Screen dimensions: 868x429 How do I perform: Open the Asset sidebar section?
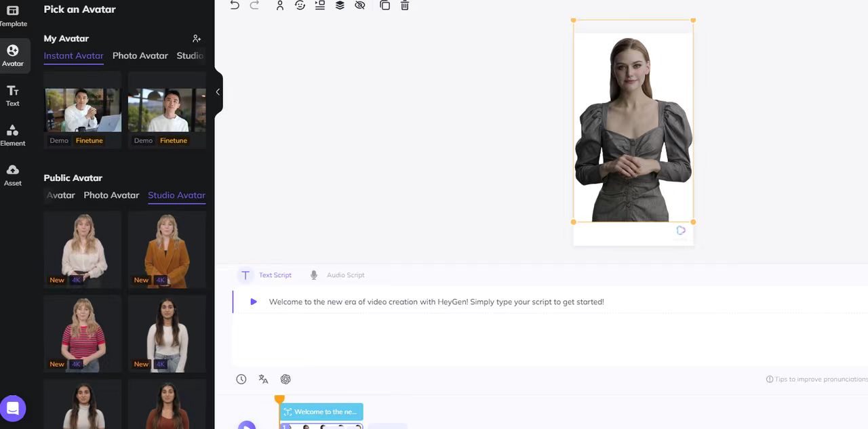point(13,175)
